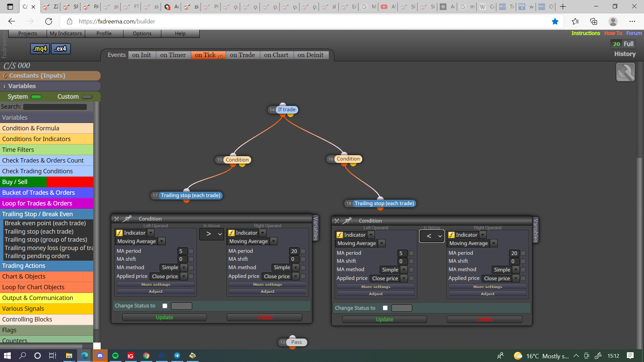Screen dimensions: 644x362
Task: Download the .mq4 source file
Action: [x=40, y=49]
